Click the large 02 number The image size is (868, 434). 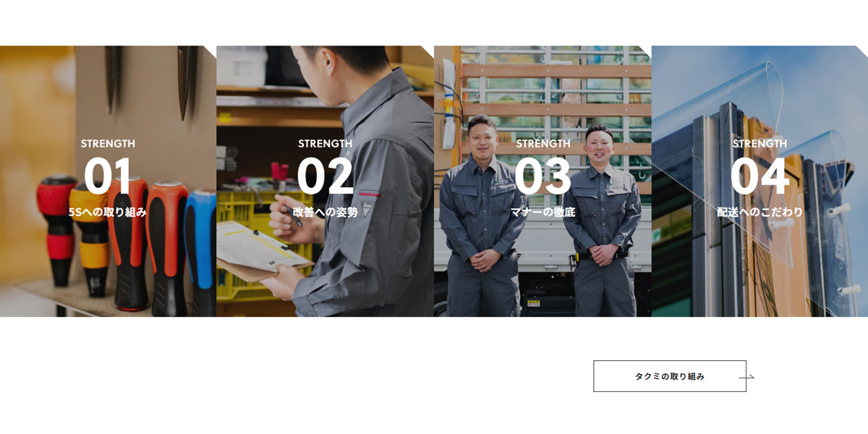tap(325, 176)
